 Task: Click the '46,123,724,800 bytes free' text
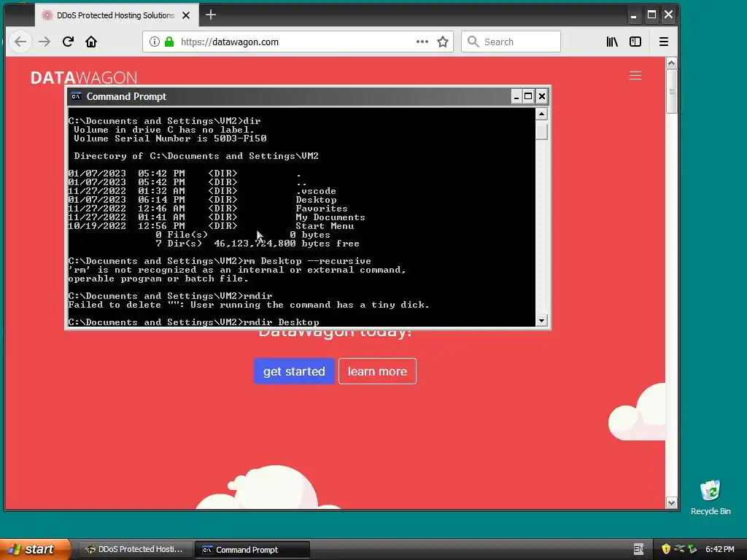pyautogui.click(x=286, y=244)
